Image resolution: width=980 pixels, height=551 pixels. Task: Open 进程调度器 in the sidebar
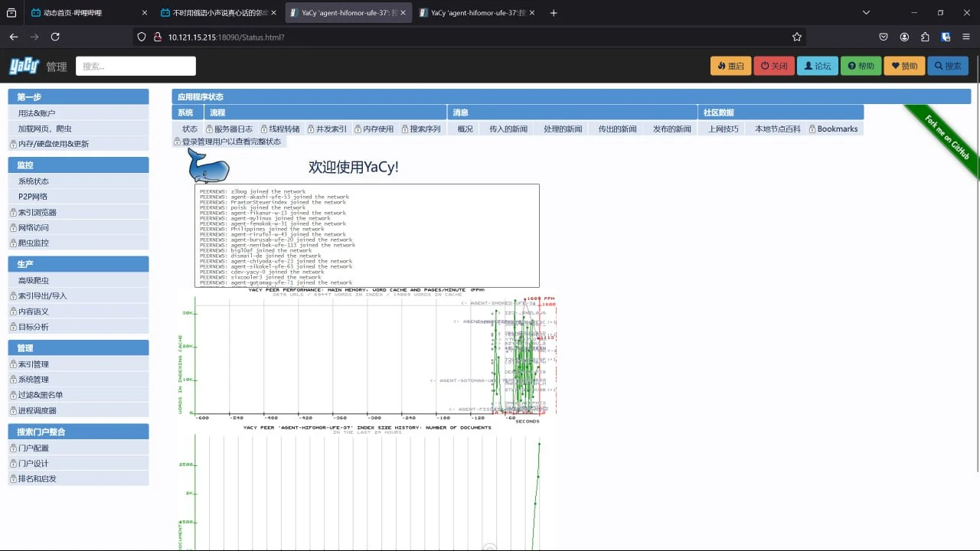[78, 410]
